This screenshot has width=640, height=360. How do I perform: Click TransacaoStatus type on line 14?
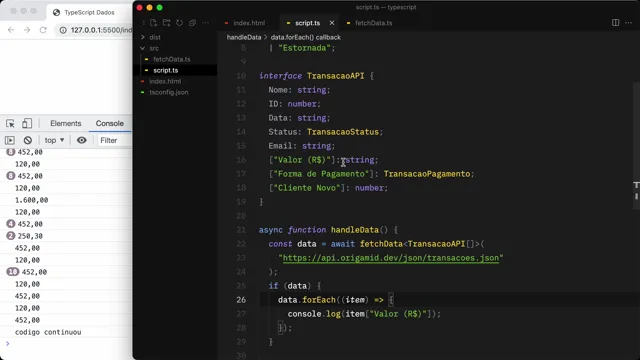point(343,132)
